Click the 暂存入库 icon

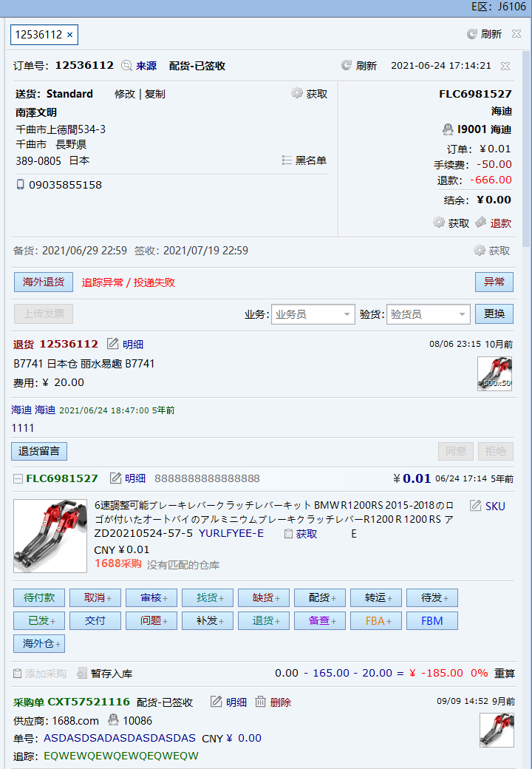pyautogui.click(x=82, y=674)
